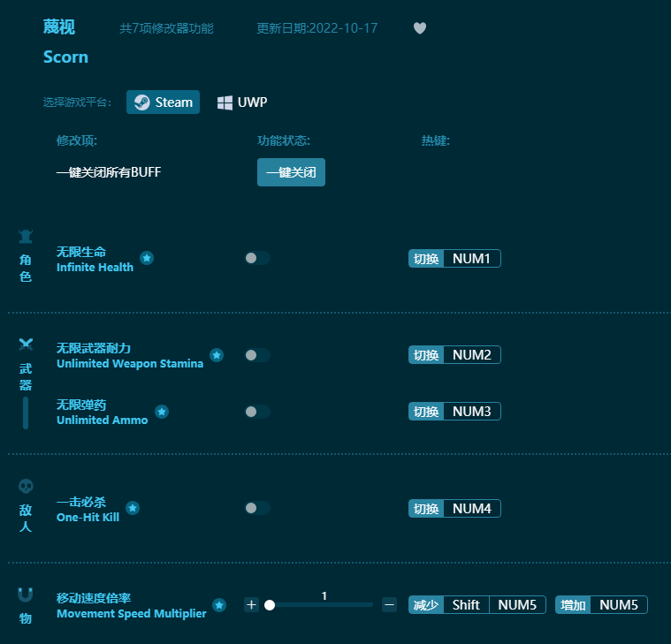Click the weapon section vertical scrollbar
Image resolution: width=671 pixels, height=644 pixels.
click(26, 413)
